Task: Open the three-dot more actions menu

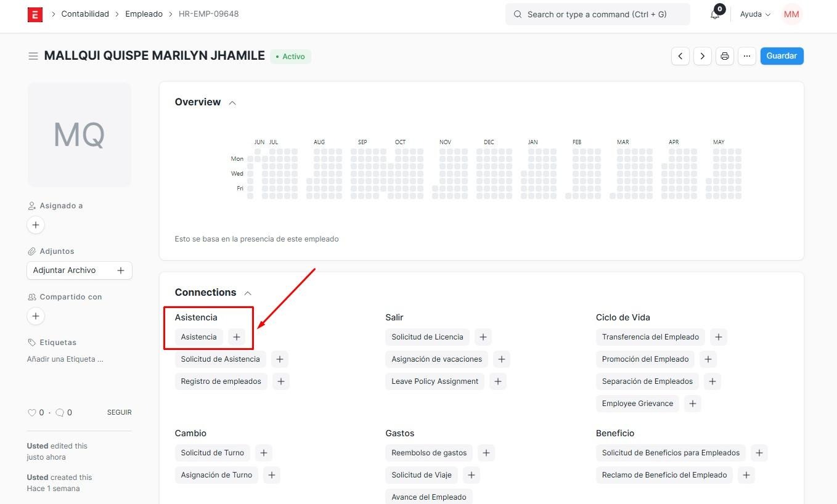Action: coord(746,56)
